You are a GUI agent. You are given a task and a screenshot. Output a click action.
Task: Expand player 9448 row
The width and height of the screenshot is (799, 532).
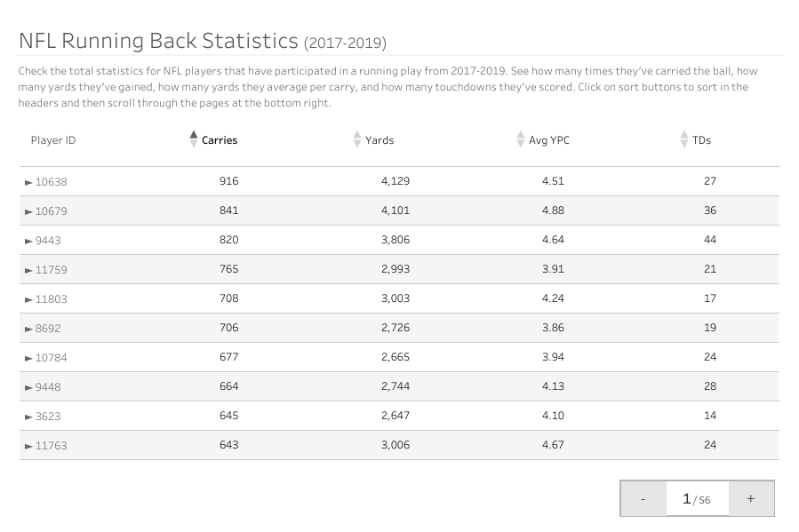[x=28, y=387]
